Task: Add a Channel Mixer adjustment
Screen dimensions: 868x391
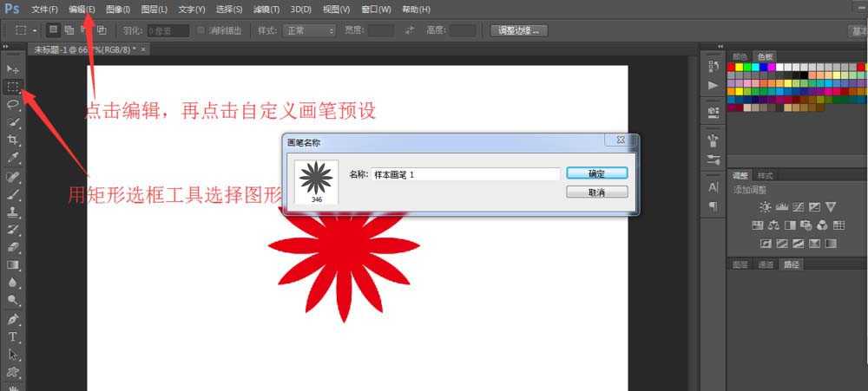Action: click(x=823, y=225)
